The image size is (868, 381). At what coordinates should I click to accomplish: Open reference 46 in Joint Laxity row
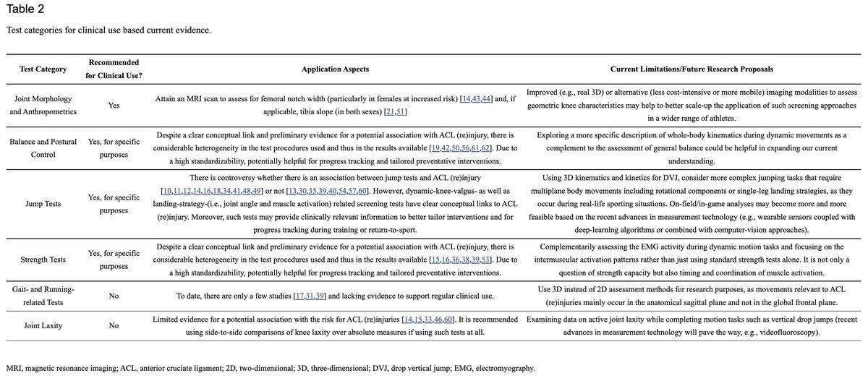[438, 320]
